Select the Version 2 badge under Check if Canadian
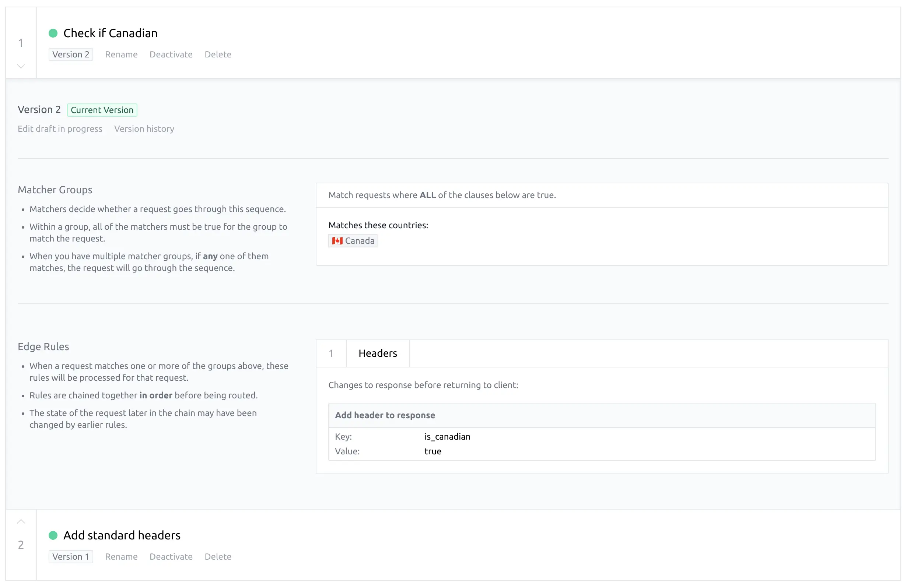The width and height of the screenshot is (907, 588). pyautogui.click(x=71, y=54)
